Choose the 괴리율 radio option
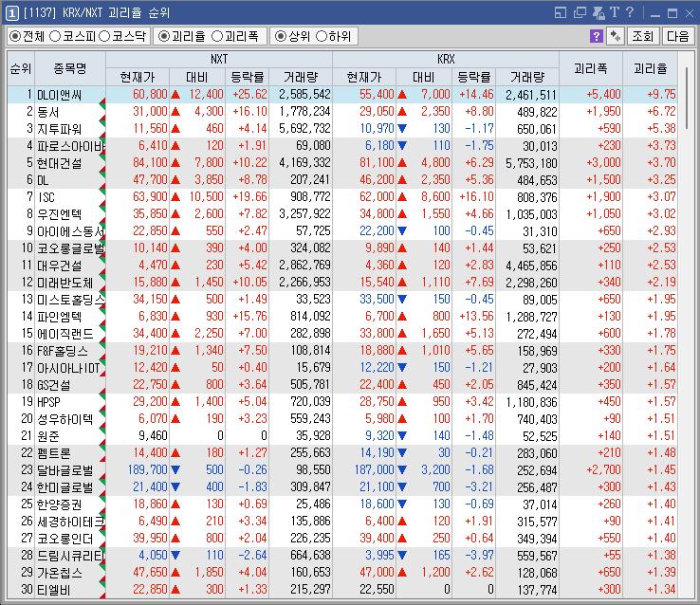The width and height of the screenshot is (700, 605). [x=164, y=36]
